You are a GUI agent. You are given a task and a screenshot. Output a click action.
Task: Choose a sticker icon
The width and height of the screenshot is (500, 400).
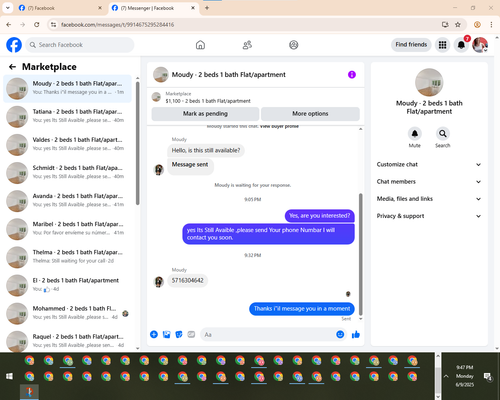(179, 334)
